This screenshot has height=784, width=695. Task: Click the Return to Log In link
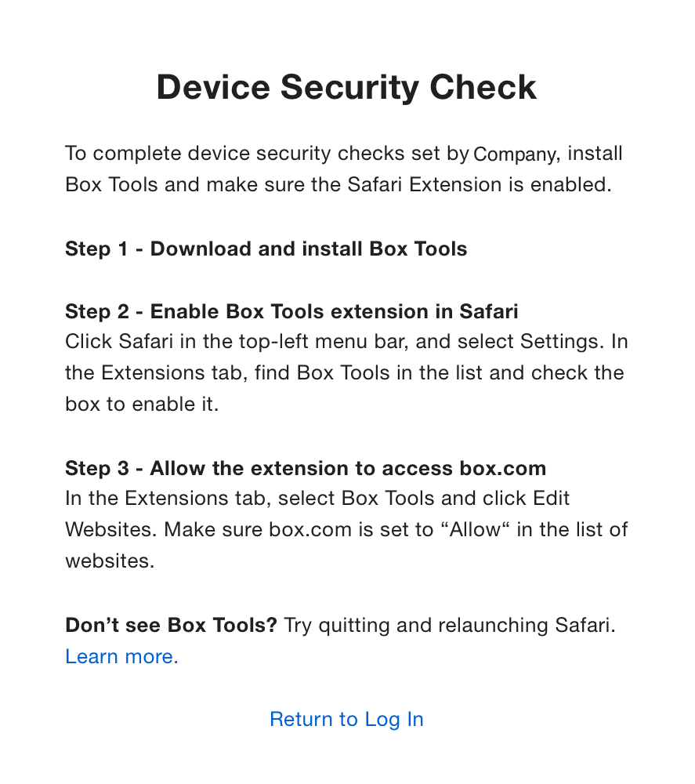tap(346, 719)
